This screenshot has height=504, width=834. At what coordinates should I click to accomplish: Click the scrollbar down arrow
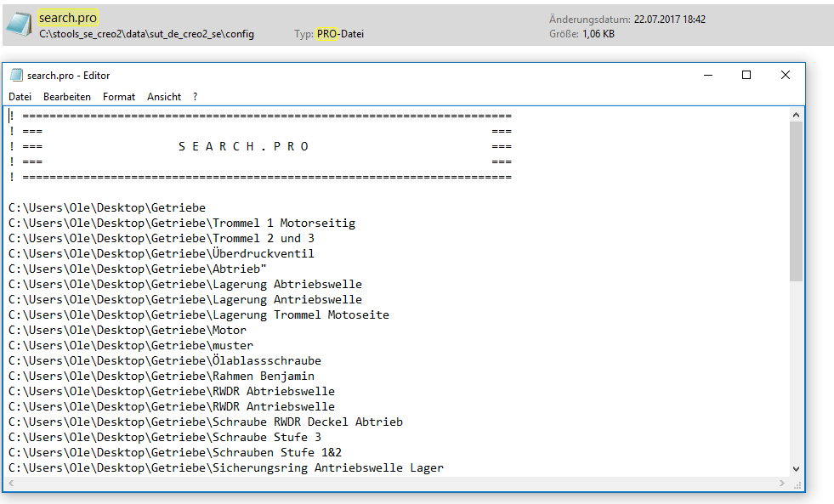point(797,468)
